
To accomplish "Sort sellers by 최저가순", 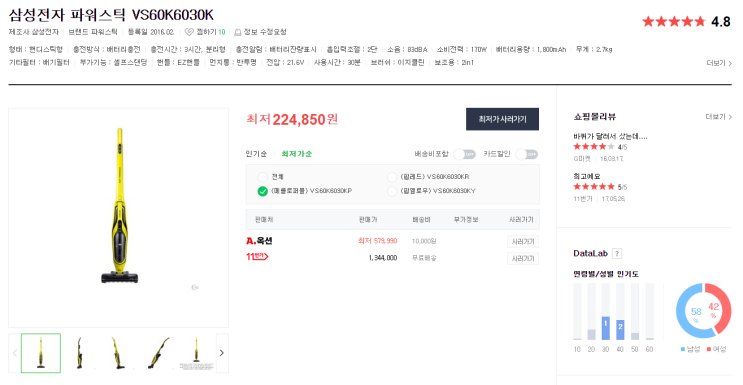I will (x=297, y=154).
